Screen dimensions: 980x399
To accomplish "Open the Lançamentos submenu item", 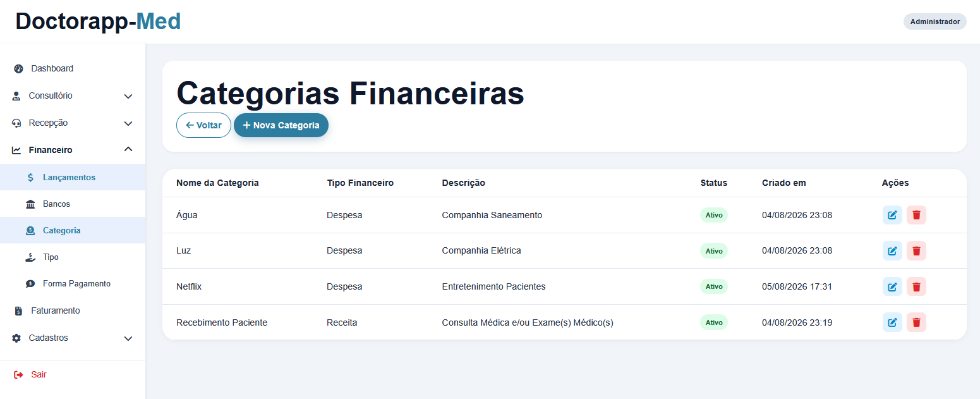I will 73,178.
